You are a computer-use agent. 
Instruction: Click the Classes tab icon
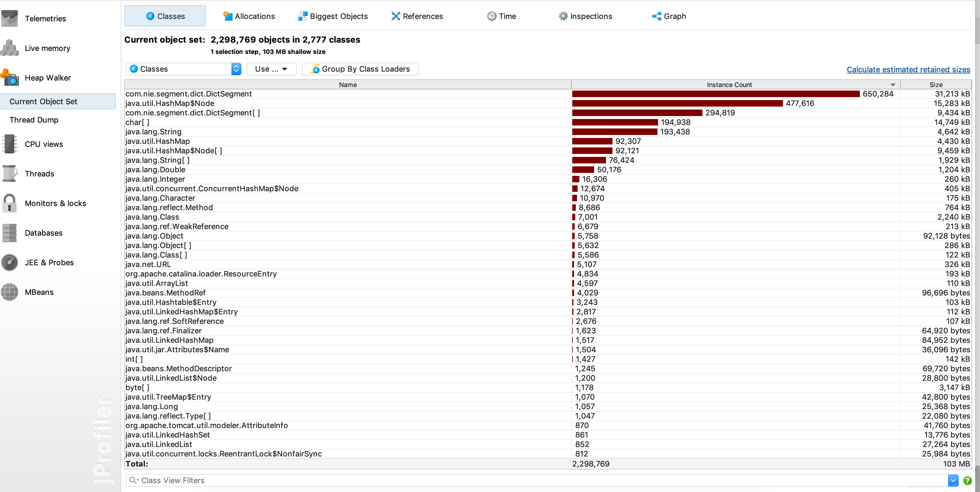tap(150, 16)
